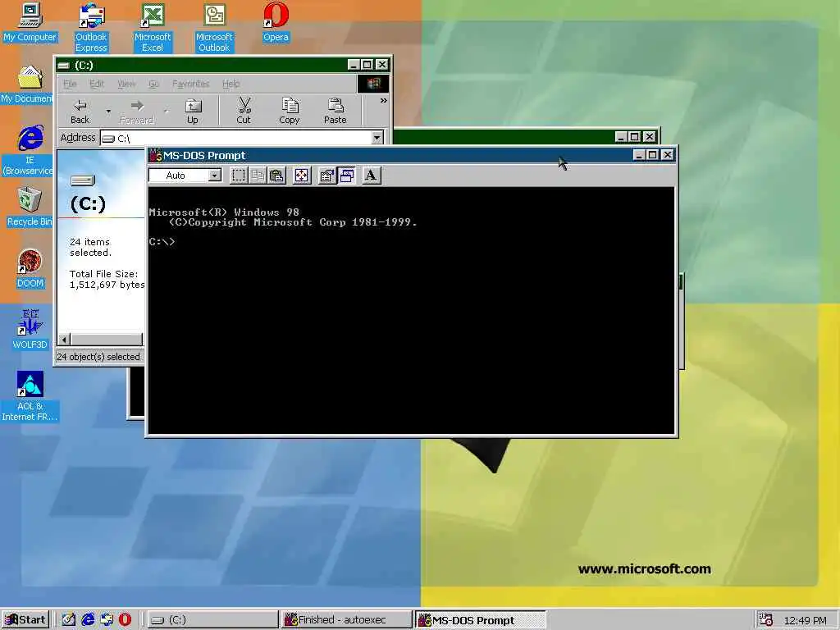840x630 pixels.
Task: Toggle the Background button in MS-DOS toolbar
Action: coord(347,176)
